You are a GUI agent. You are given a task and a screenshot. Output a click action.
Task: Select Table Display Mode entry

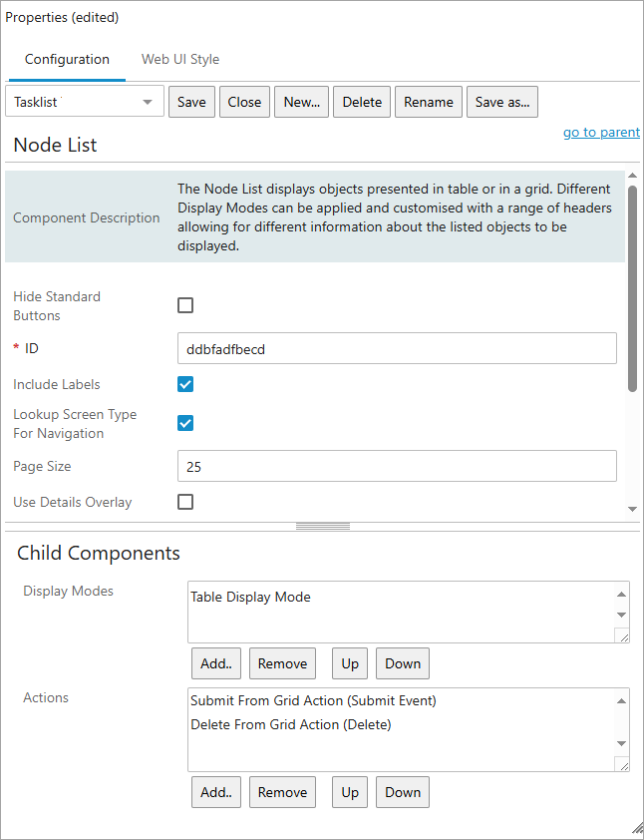pyautogui.click(x=251, y=597)
